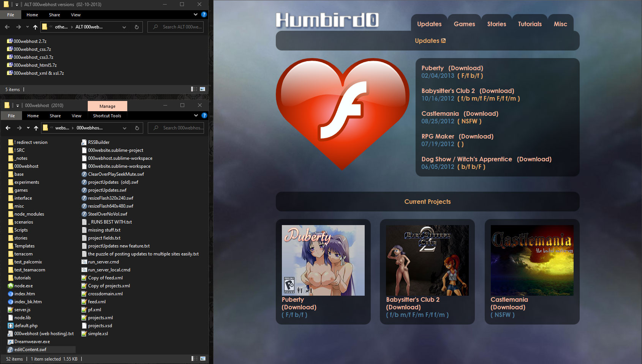Click the Help question-mark icon in upper window
Image resolution: width=642 pixels, height=364 pixels.
pyautogui.click(x=204, y=14)
